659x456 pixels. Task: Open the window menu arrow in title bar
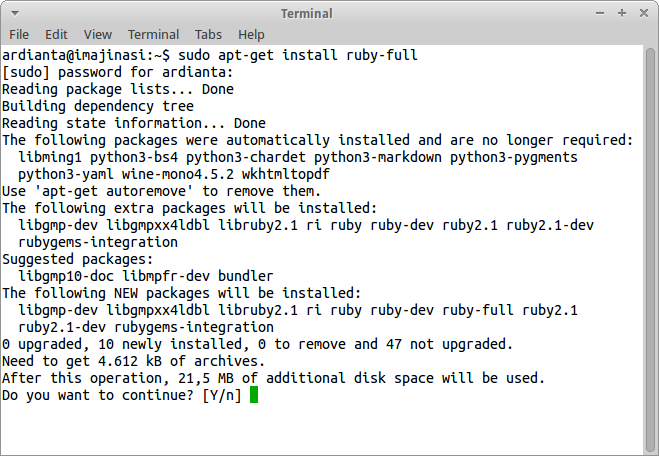15,13
